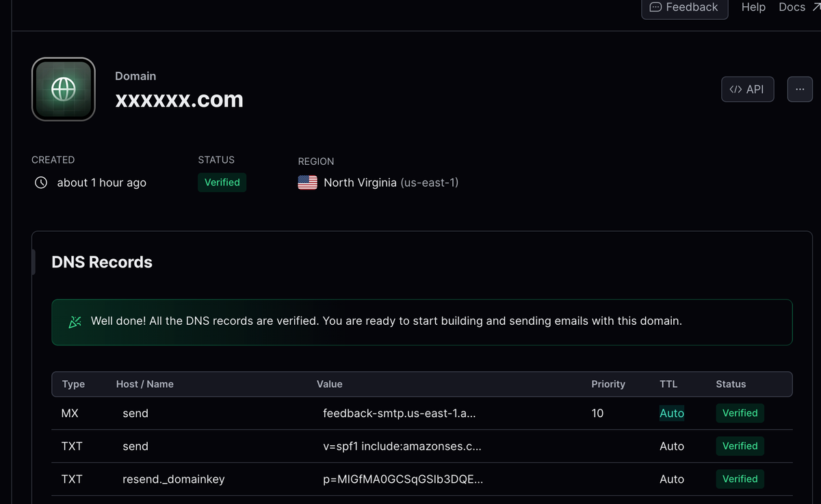Click the party popper icon in success banner
Screen dimensions: 821x504
pyautogui.click(x=75, y=321)
